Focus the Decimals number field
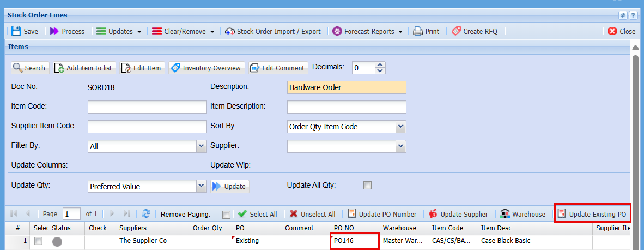The image size is (644, 250). coord(364,68)
